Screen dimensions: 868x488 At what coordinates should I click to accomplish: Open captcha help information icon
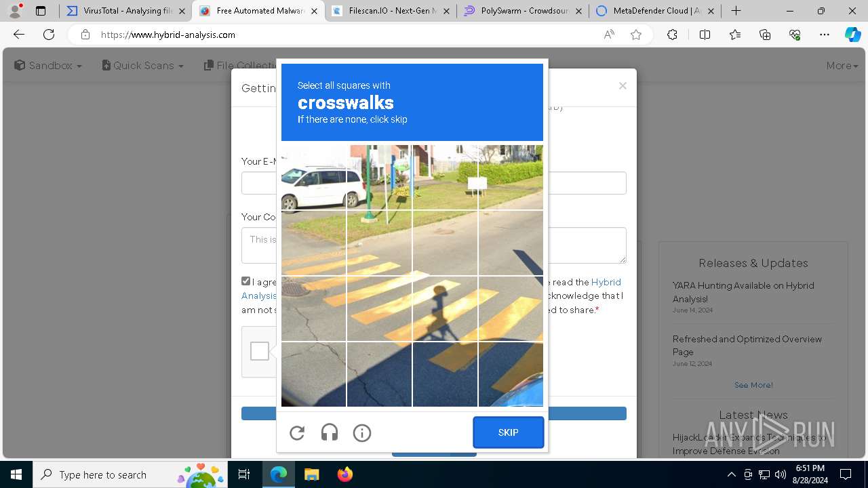pyautogui.click(x=362, y=433)
